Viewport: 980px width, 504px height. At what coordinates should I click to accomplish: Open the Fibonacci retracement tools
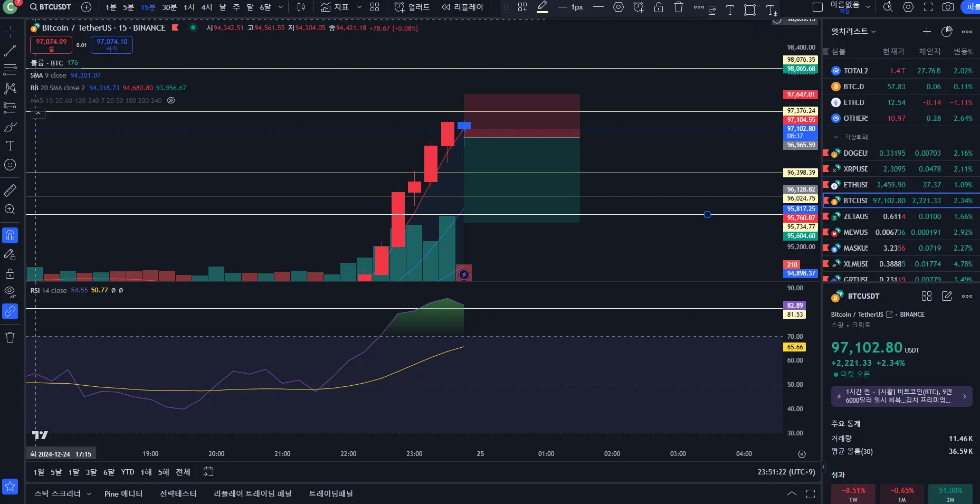coord(10,69)
